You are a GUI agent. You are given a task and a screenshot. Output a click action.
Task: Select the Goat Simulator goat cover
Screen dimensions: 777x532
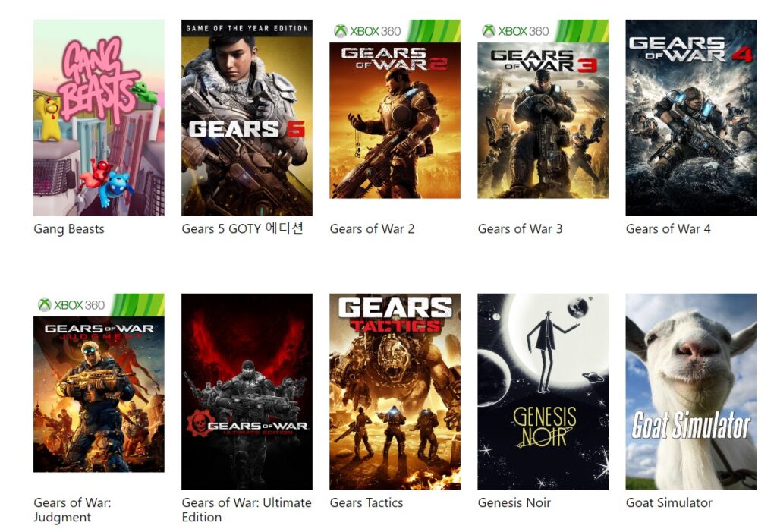[690, 392]
